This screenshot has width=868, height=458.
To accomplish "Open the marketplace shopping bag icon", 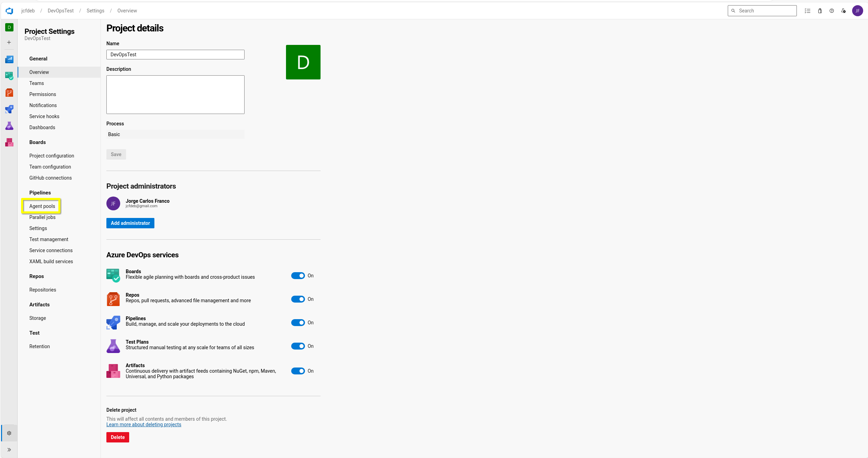I will [x=820, y=11].
